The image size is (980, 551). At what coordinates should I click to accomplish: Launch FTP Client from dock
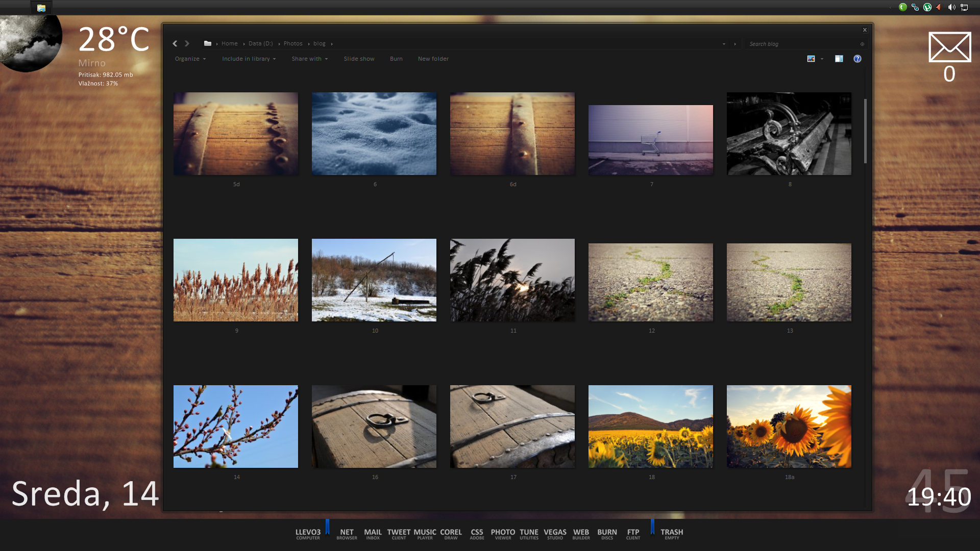coord(633,534)
